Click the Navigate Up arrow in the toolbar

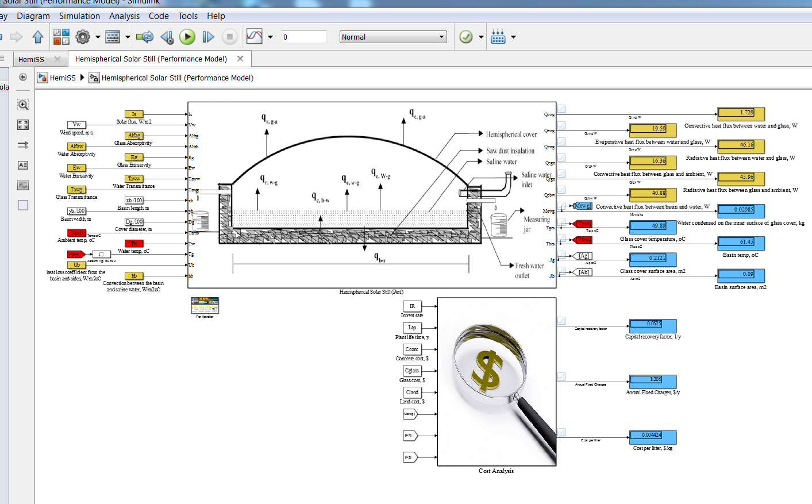pyautogui.click(x=37, y=36)
